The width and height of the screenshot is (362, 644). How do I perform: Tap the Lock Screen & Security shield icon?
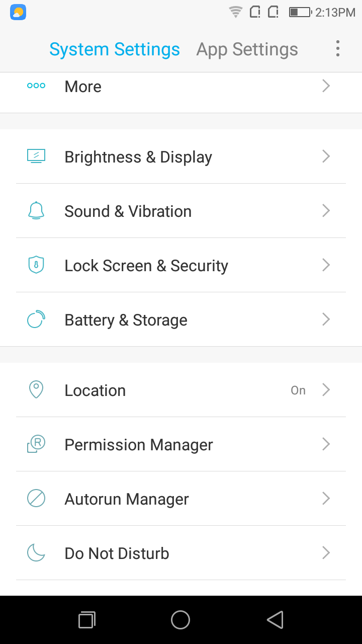[x=36, y=265]
